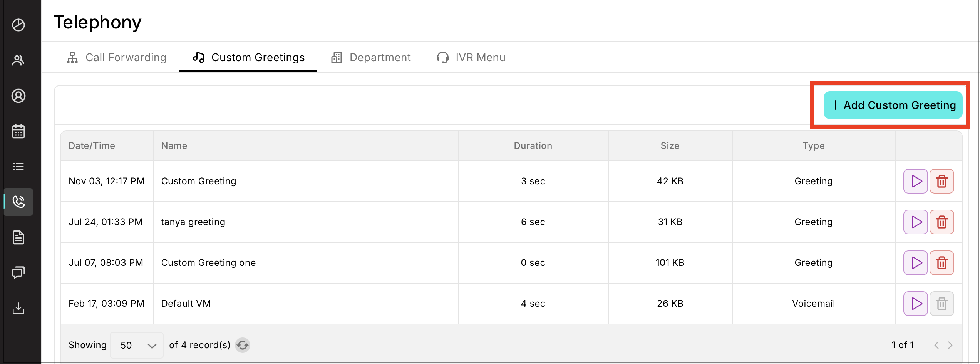The image size is (980, 364).
Task: Delete the tanya greeting record
Action: 941,222
